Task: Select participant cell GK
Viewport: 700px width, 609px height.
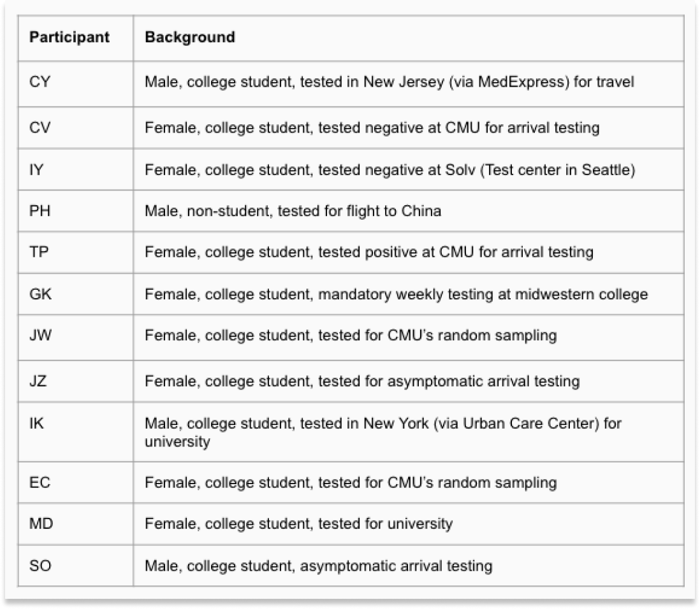Action: [40, 294]
